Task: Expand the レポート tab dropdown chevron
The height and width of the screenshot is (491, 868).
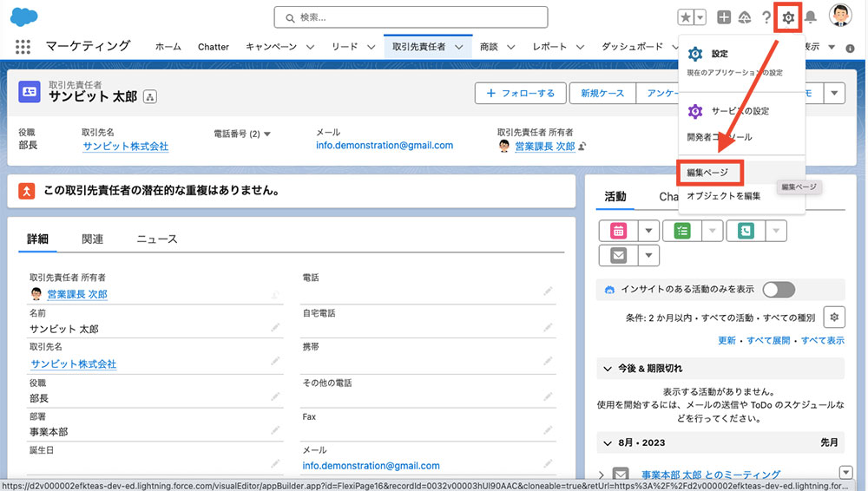Action: click(580, 47)
